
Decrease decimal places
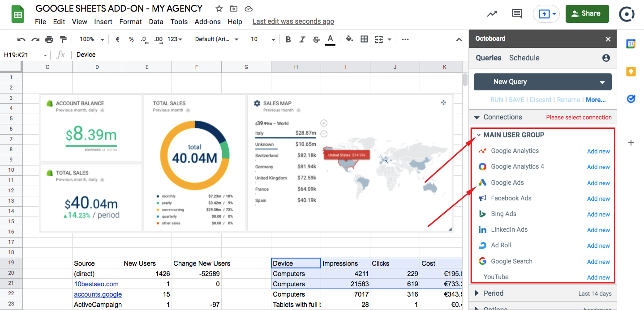click(144, 39)
